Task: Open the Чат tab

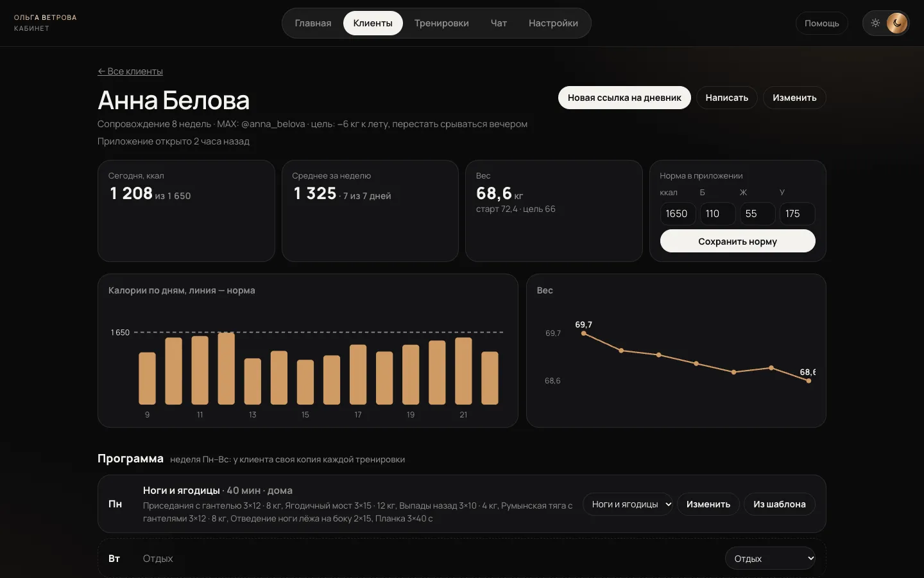Action: pos(499,23)
